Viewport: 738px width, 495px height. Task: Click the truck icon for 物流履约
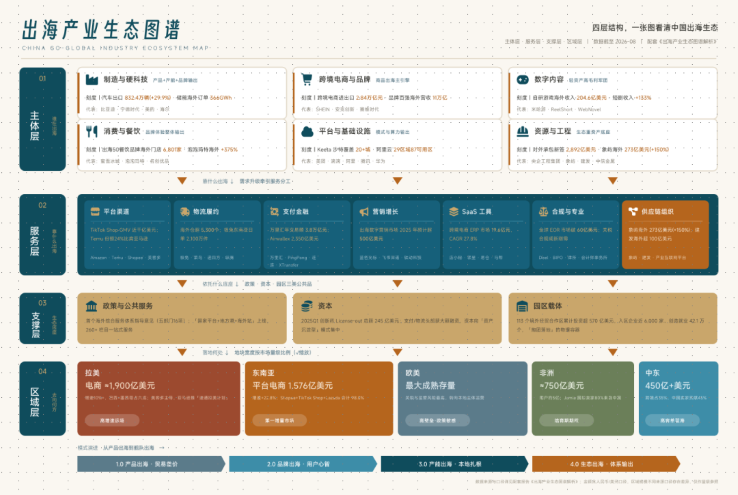185,212
